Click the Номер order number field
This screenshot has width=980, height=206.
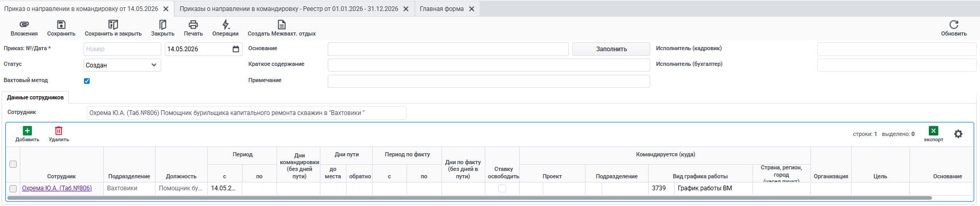[122, 49]
